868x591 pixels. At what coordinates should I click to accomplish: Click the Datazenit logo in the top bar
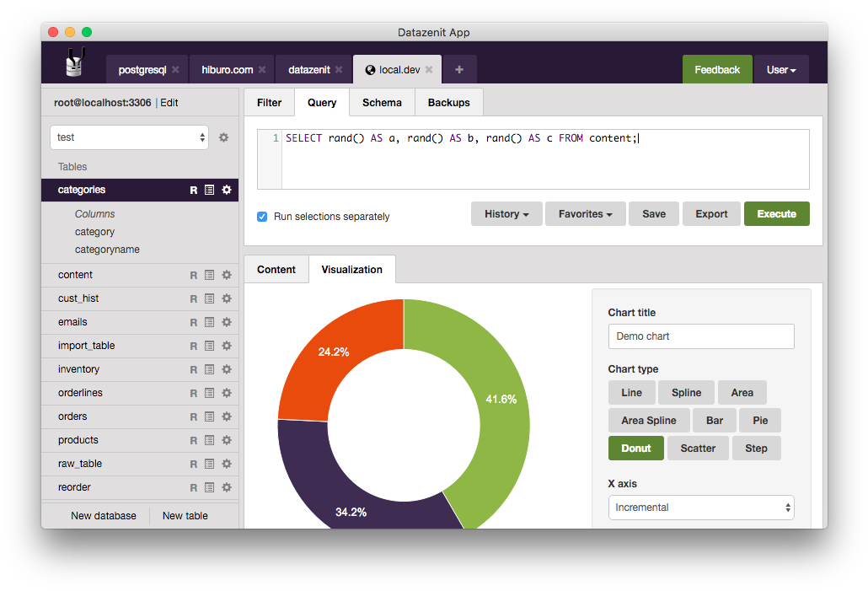coord(74,62)
